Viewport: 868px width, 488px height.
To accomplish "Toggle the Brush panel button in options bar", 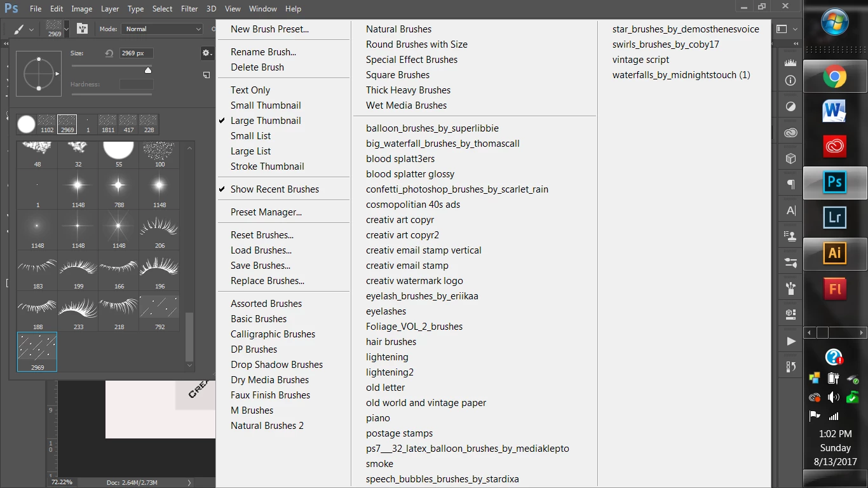I will pyautogui.click(x=82, y=29).
